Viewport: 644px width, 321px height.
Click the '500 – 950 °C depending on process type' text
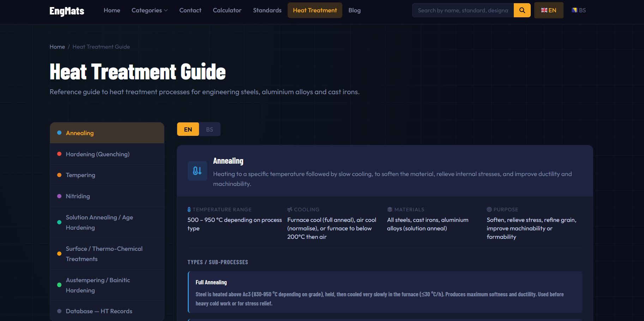point(235,224)
